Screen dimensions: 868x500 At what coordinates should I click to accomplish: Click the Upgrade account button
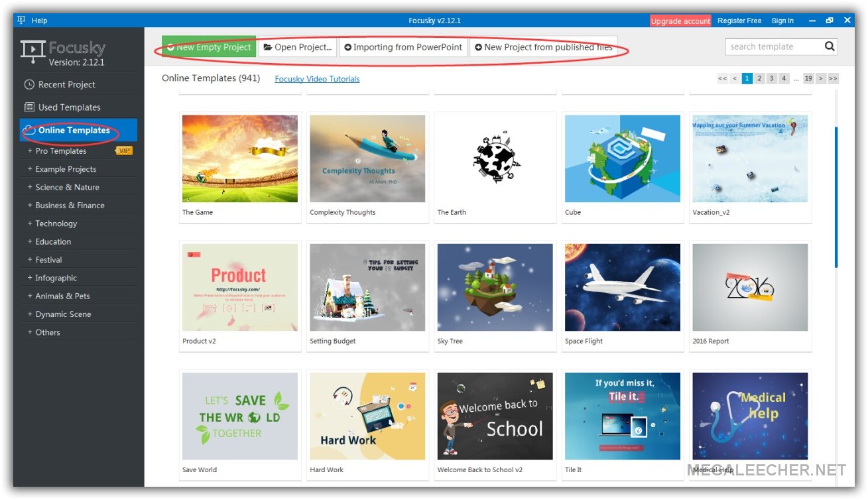(x=680, y=21)
